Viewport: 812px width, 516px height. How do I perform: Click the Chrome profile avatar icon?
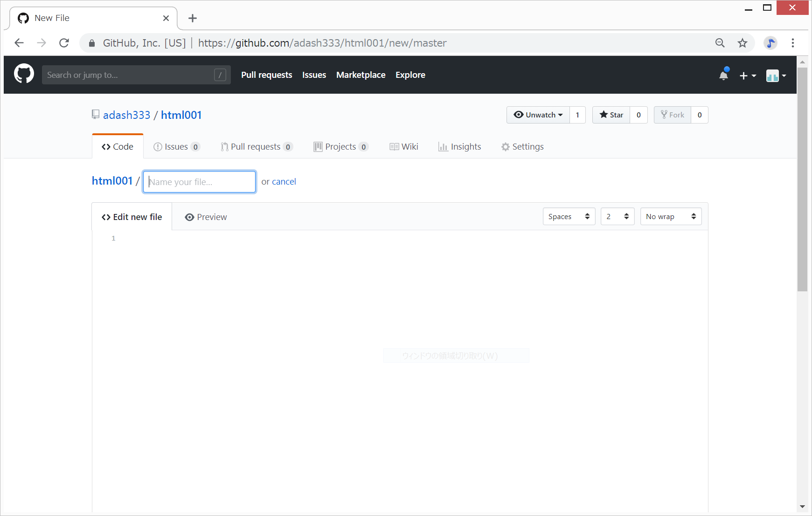click(x=770, y=43)
